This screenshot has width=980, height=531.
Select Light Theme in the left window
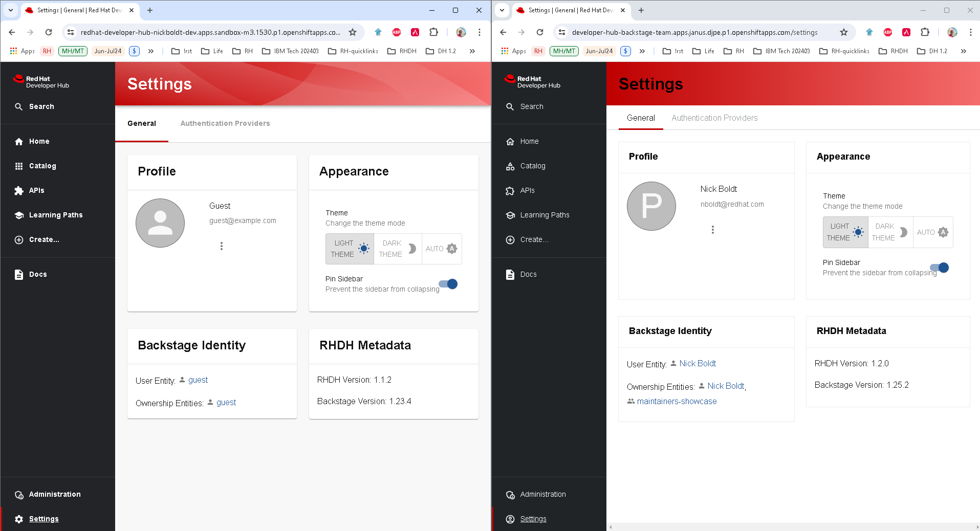click(x=350, y=249)
